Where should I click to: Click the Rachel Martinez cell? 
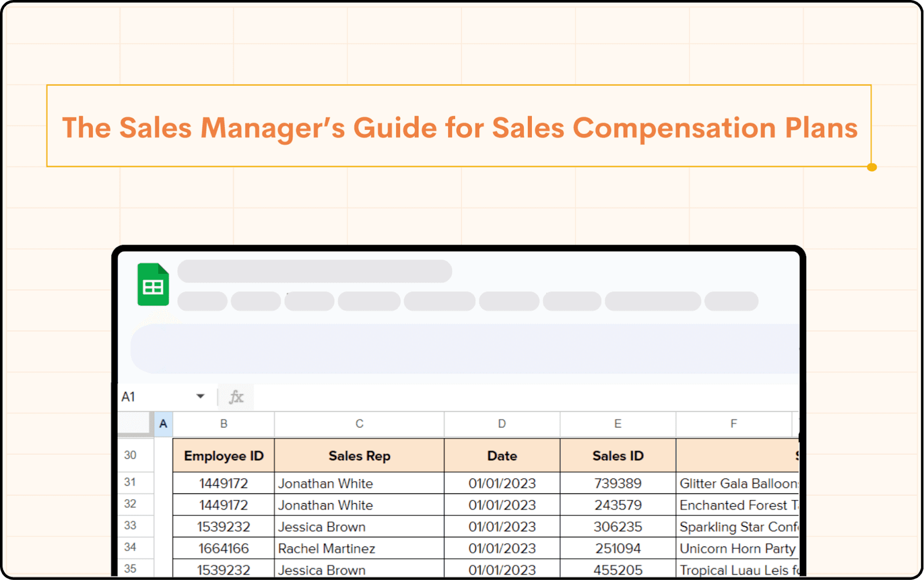[359, 548]
